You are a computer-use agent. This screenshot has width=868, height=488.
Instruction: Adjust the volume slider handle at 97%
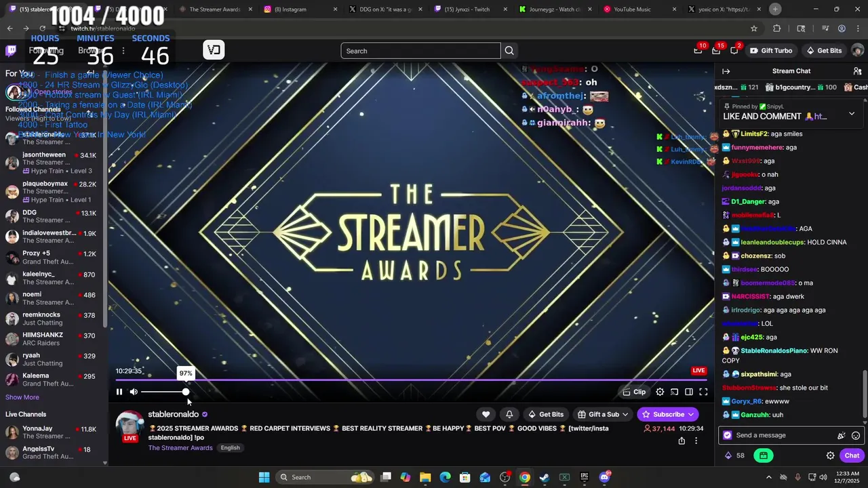coord(186,392)
